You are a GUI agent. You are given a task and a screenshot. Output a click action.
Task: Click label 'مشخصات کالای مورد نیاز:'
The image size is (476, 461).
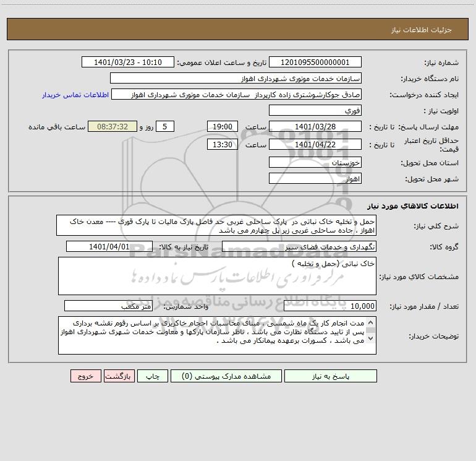419,277
